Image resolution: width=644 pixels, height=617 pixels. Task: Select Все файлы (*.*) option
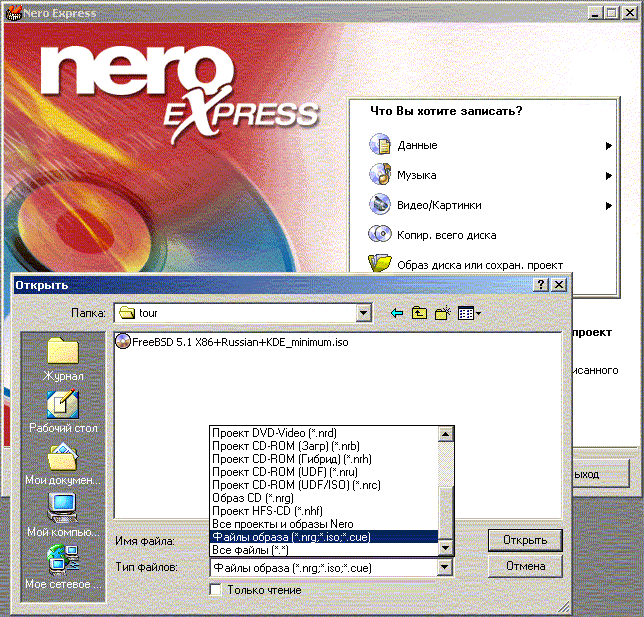click(324, 550)
